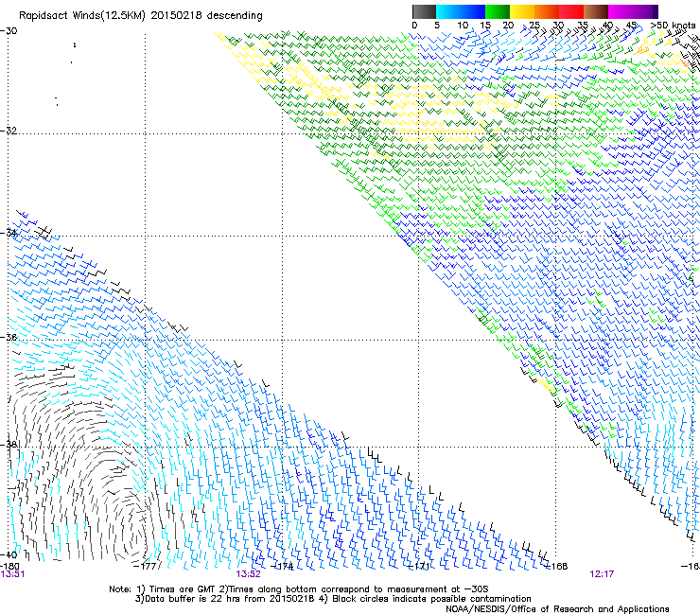Click the longitude label -168
Viewport: 700px width, 615px height.
tap(556, 566)
